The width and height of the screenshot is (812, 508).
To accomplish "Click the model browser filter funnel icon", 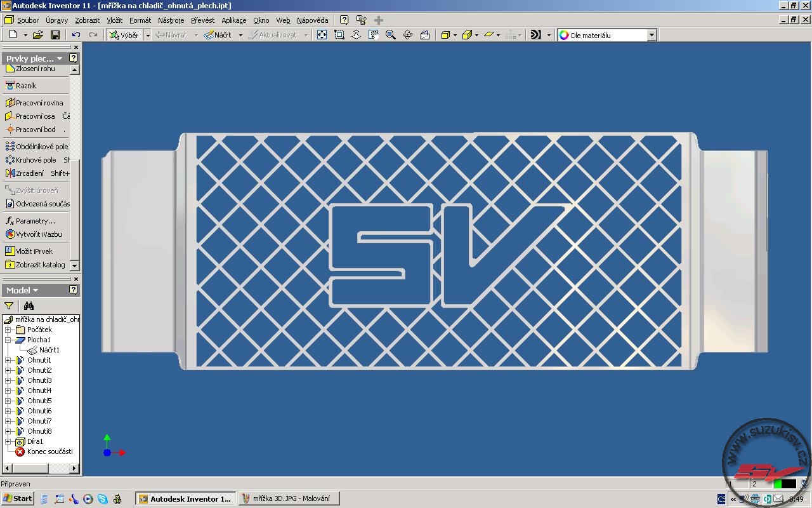I will point(9,305).
